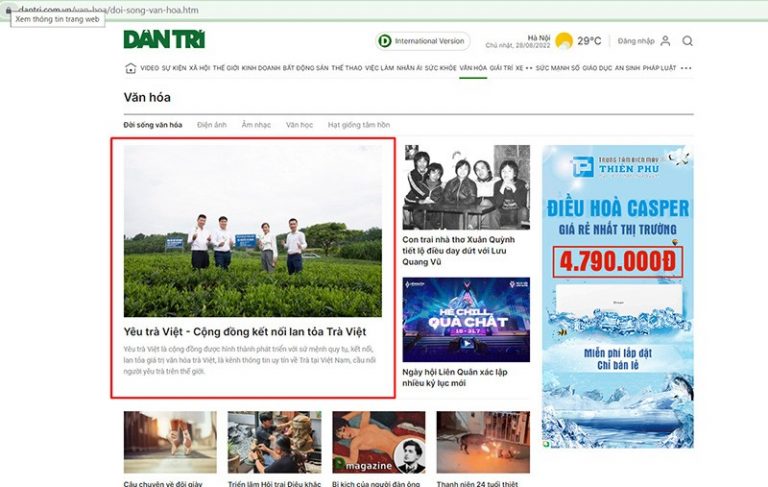Click the Điều hoà Casper advertisement banner

coord(618,296)
